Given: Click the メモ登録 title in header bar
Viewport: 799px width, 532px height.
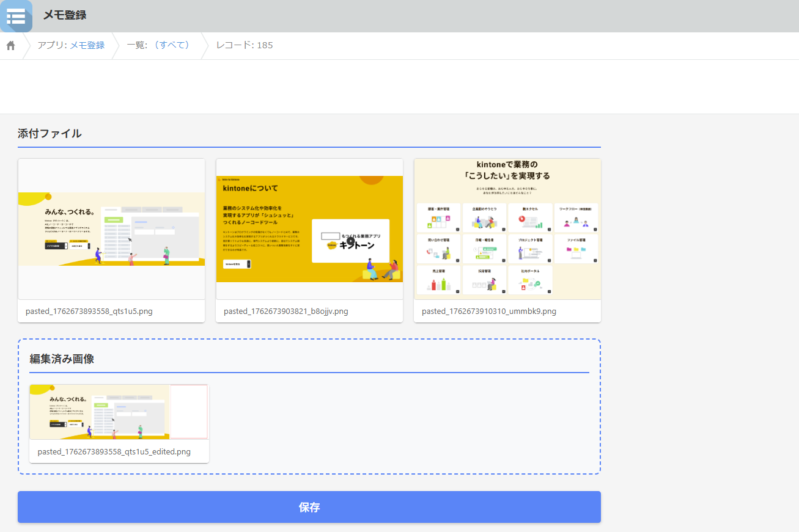Looking at the screenshot, I should click(64, 15).
